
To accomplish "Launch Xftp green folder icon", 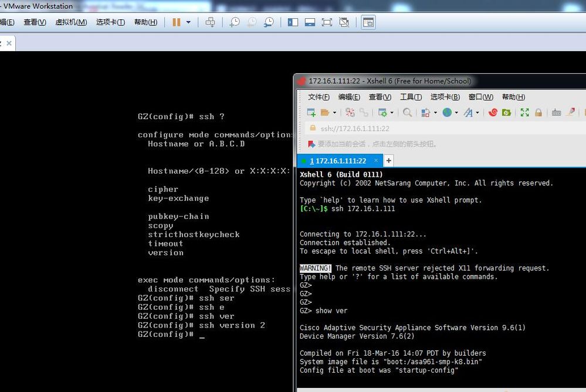I will pyautogui.click(x=506, y=113).
